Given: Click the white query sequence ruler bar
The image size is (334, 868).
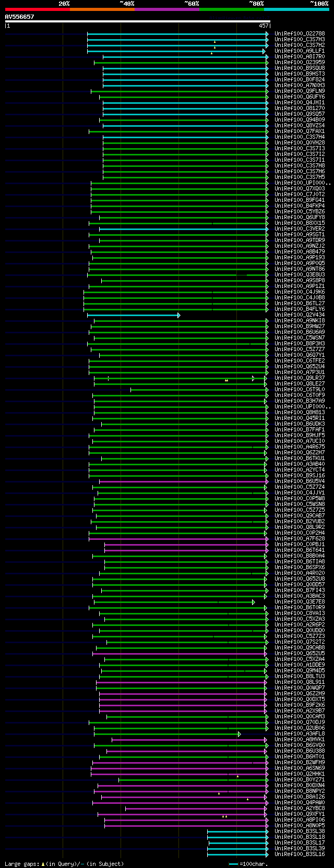Looking at the screenshot, I should pyautogui.click(x=137, y=21).
